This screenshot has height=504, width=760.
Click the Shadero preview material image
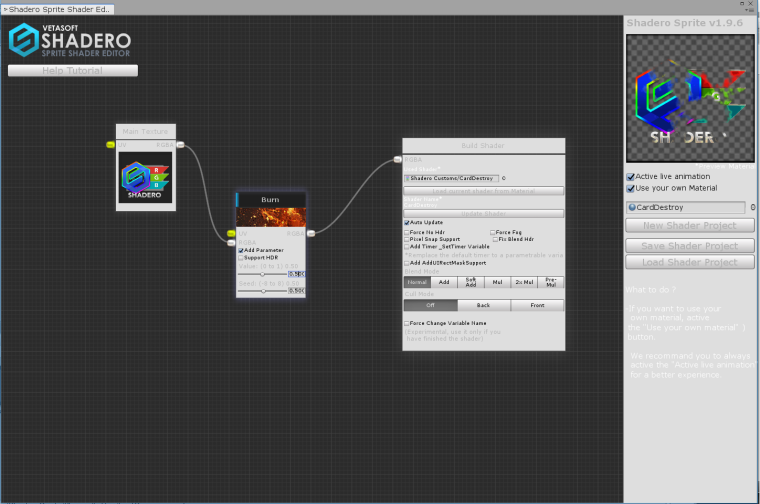(x=690, y=98)
